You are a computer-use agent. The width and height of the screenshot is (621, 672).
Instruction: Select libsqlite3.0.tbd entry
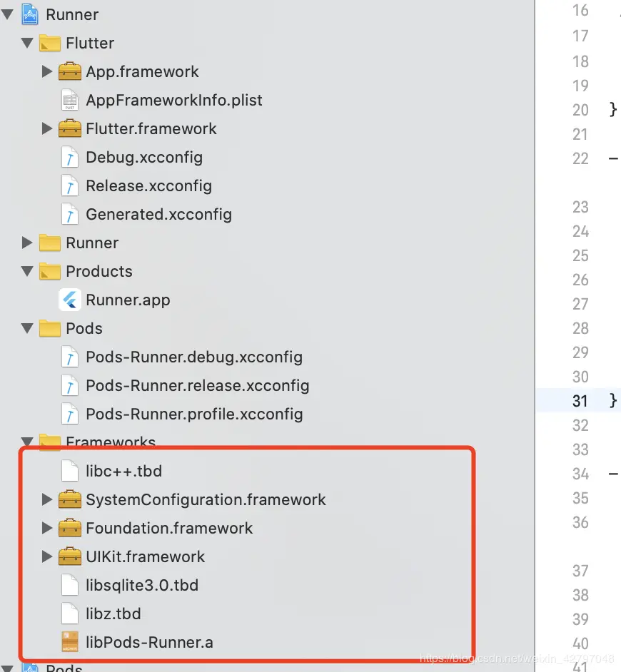(x=142, y=586)
